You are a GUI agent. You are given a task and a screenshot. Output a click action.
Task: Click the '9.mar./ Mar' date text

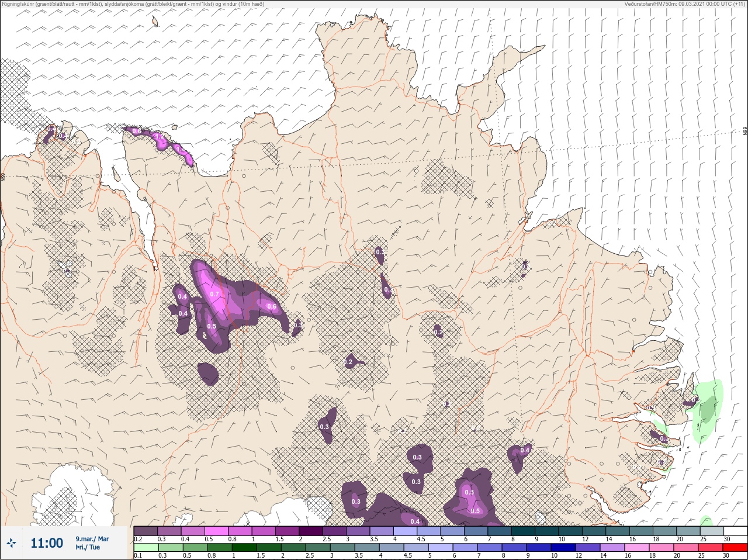click(x=92, y=539)
